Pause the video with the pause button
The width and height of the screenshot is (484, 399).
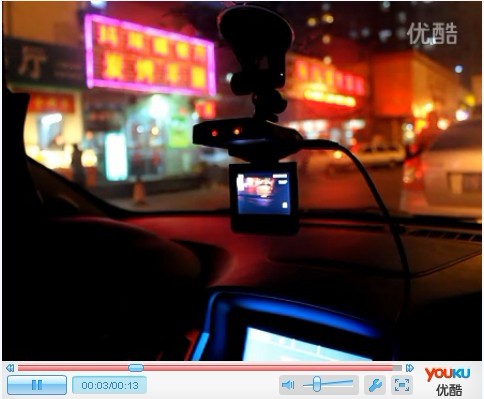point(37,385)
